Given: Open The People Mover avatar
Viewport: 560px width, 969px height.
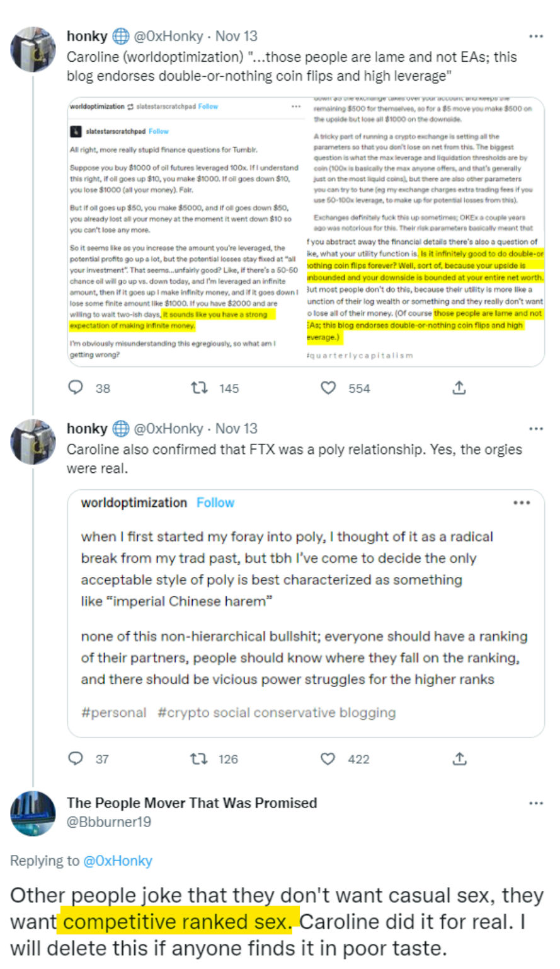Looking at the screenshot, I should point(33,813).
